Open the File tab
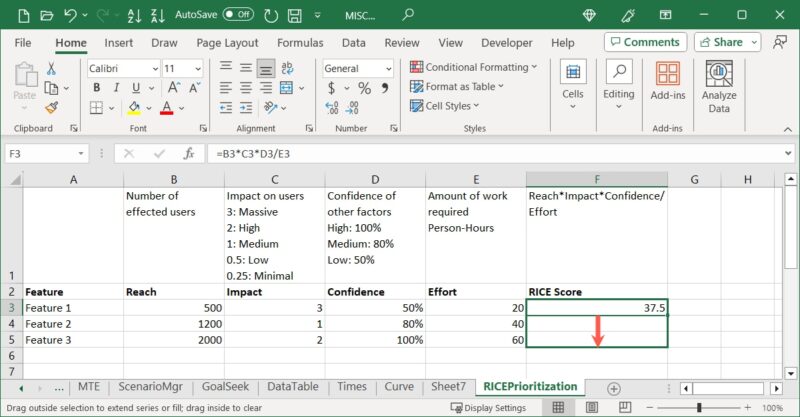The image size is (800, 417). 23,43
